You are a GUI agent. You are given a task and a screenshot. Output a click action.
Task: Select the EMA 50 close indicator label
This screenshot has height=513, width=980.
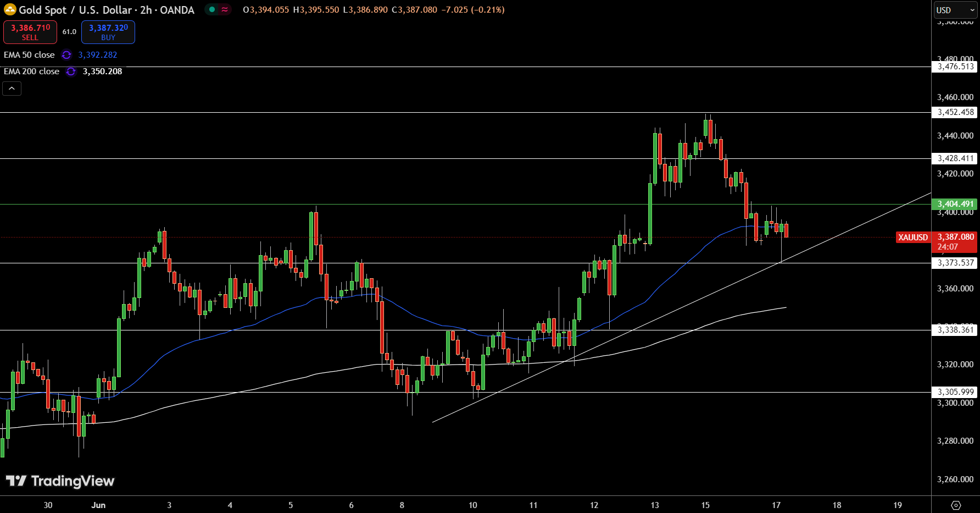pos(29,55)
